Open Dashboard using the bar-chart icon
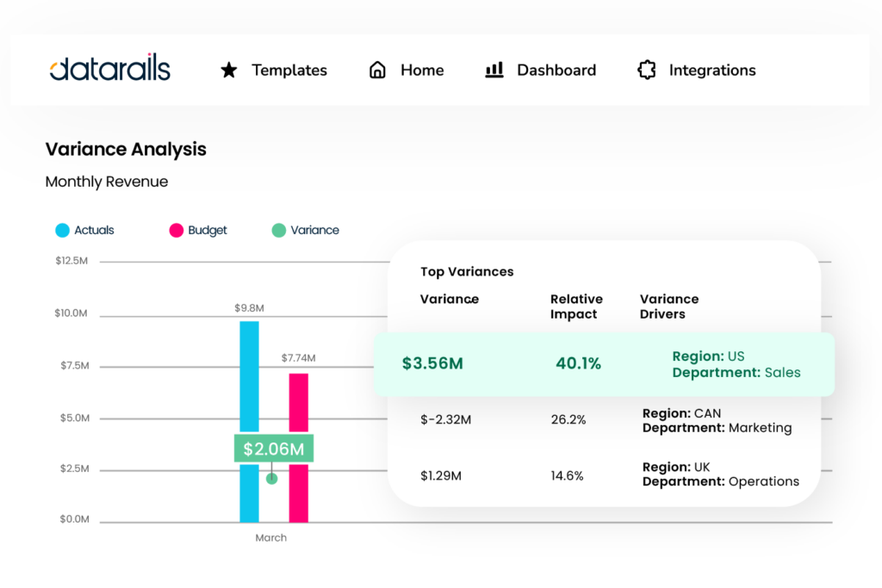This screenshot has height=588, width=882. coord(494,70)
